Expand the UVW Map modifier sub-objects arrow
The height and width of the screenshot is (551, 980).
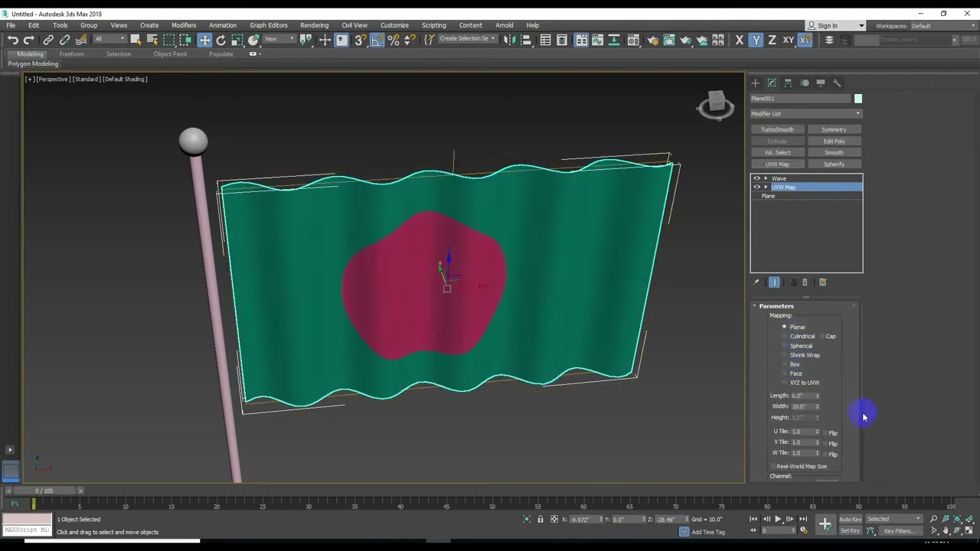click(766, 187)
